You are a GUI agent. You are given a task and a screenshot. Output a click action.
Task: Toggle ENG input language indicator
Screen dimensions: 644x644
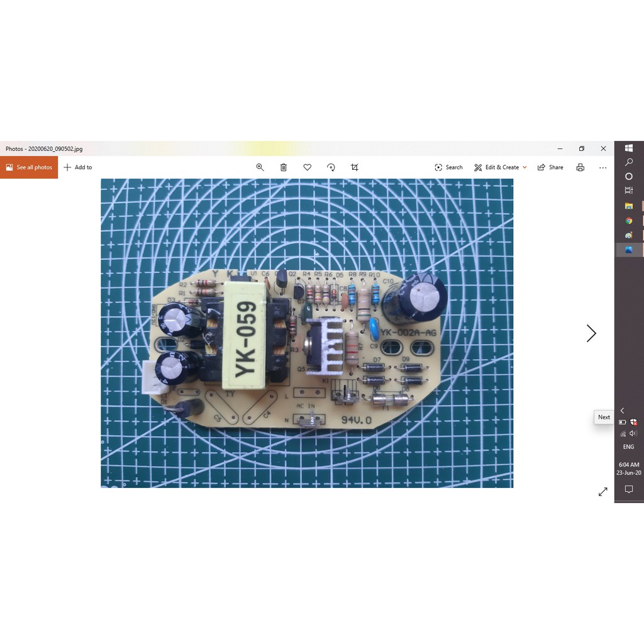628,447
